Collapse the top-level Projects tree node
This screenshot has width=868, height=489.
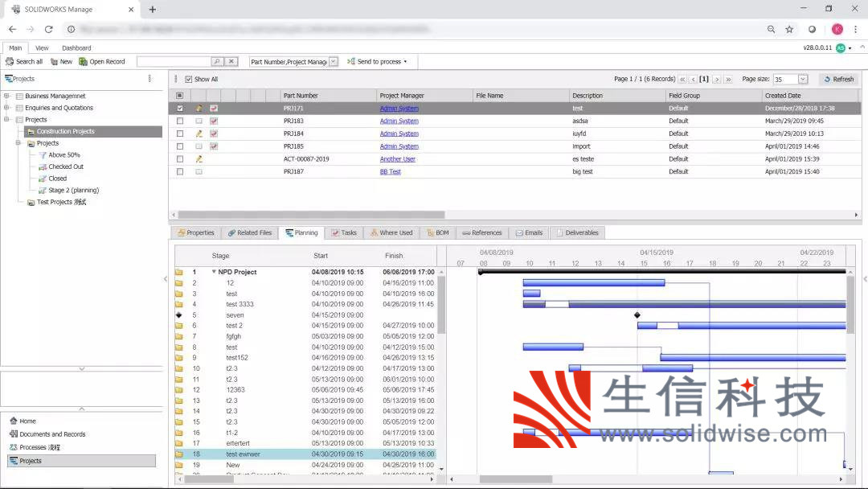point(6,119)
